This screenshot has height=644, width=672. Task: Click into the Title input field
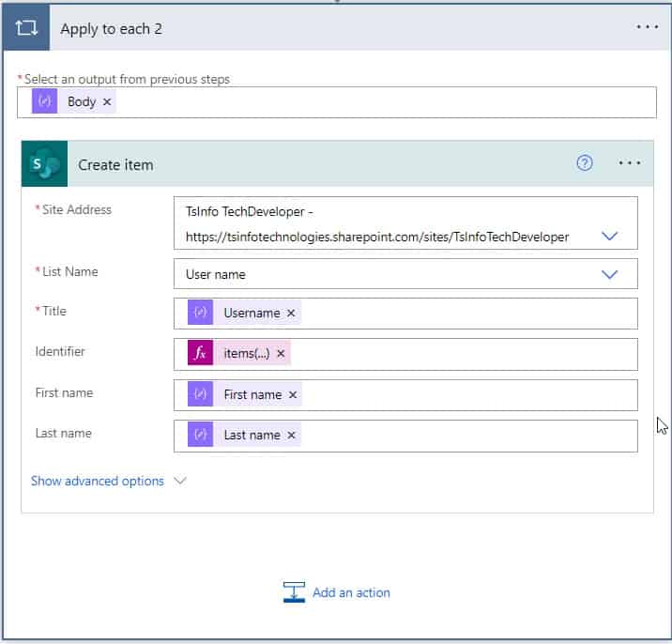click(405, 314)
